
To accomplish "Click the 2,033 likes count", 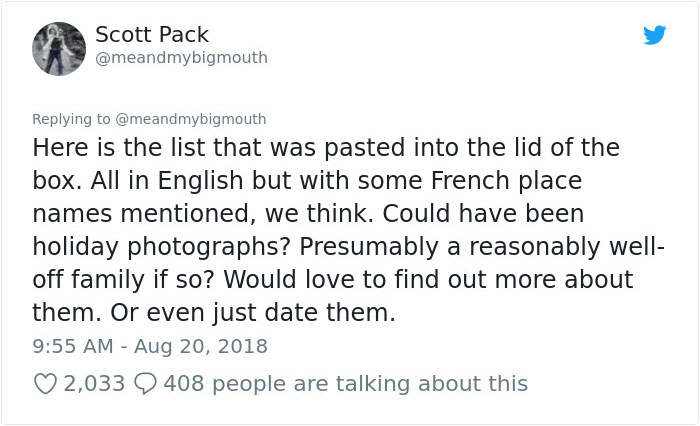I will pos(94,383).
